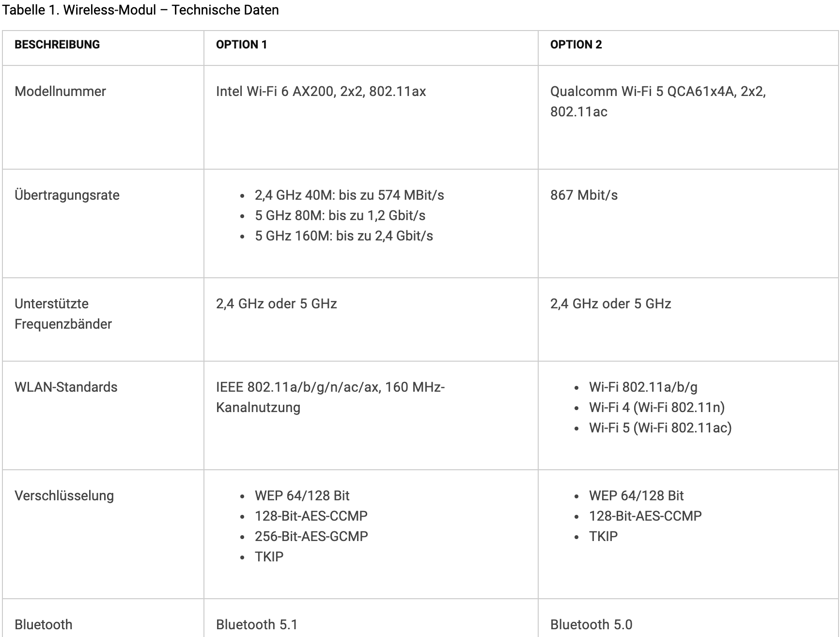Screen dimensions: 840x637
Task: Select the OPTION 2 column header
Action: pos(576,45)
